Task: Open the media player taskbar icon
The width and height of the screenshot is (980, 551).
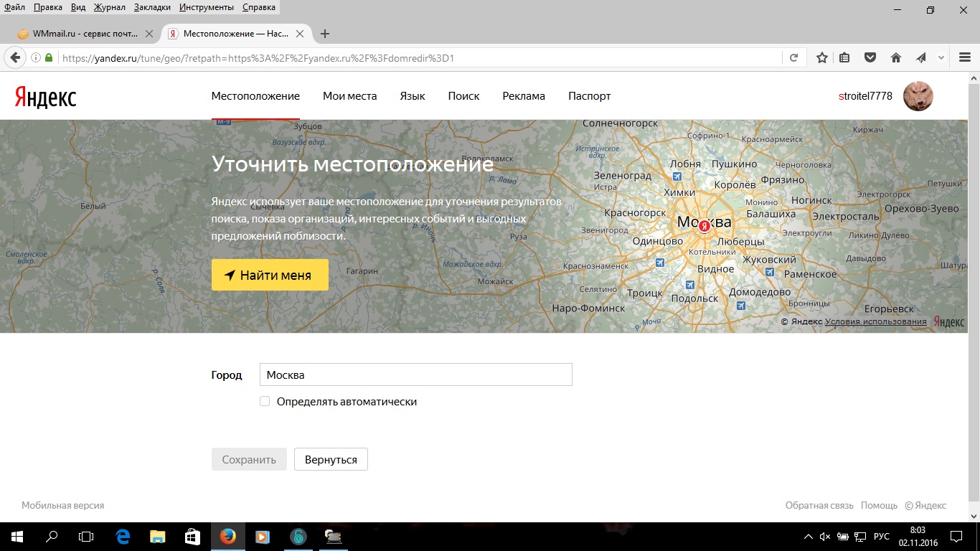Action: (263, 536)
